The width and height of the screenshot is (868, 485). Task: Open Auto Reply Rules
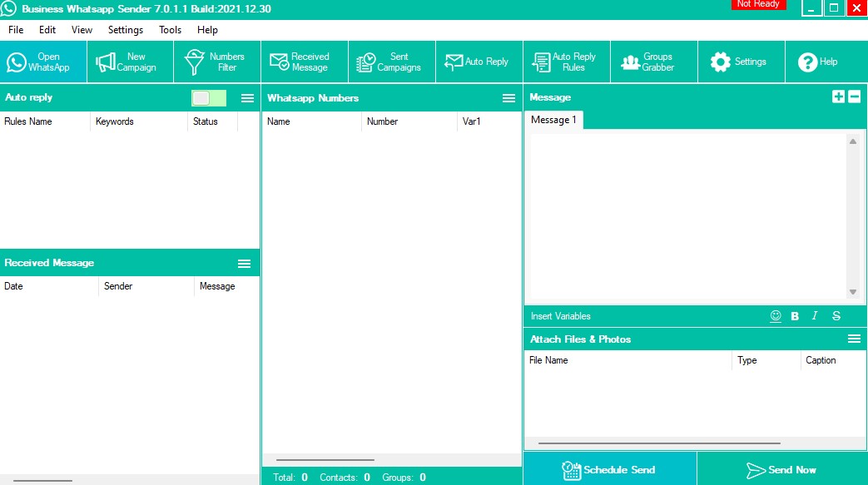pyautogui.click(x=566, y=62)
